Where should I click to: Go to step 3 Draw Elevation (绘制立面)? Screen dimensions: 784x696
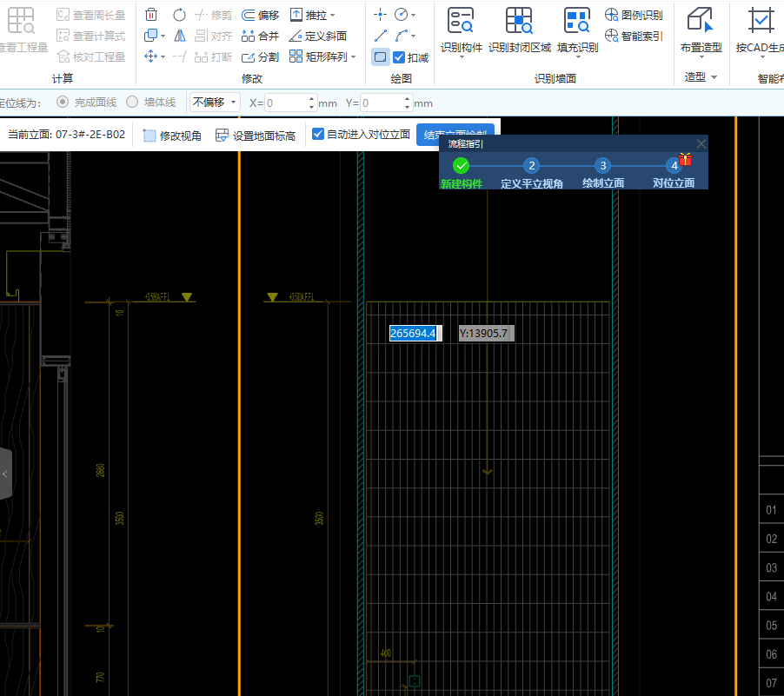coord(603,174)
